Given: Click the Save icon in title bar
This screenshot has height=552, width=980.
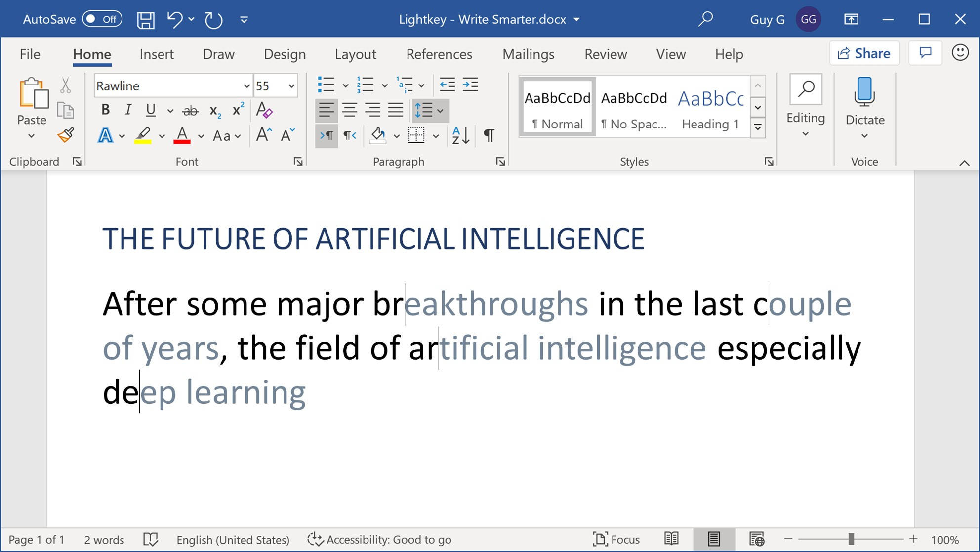Looking at the screenshot, I should (146, 20).
